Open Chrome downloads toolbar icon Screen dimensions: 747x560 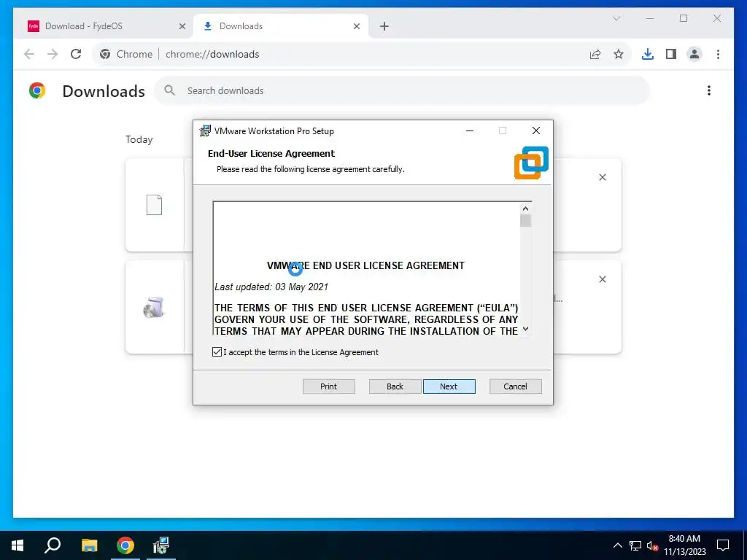tap(648, 54)
